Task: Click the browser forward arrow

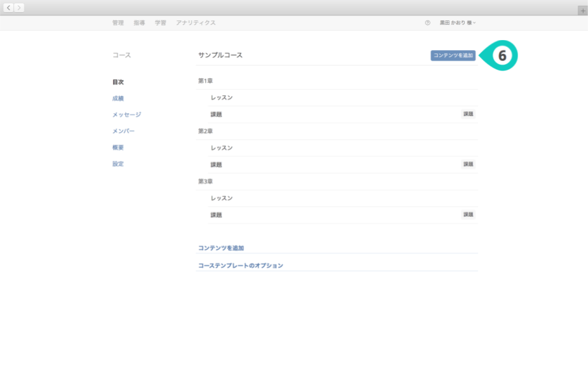Action: click(19, 8)
